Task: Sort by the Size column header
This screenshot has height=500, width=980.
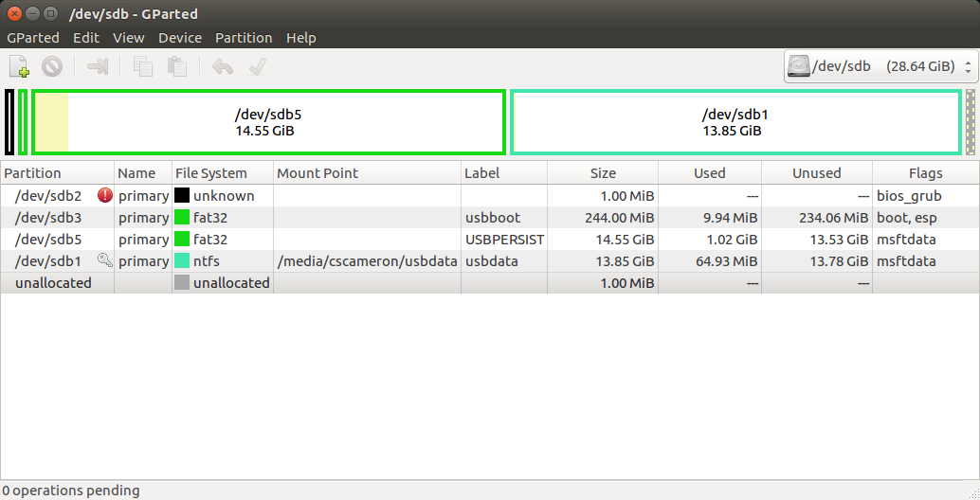Action: pos(603,173)
